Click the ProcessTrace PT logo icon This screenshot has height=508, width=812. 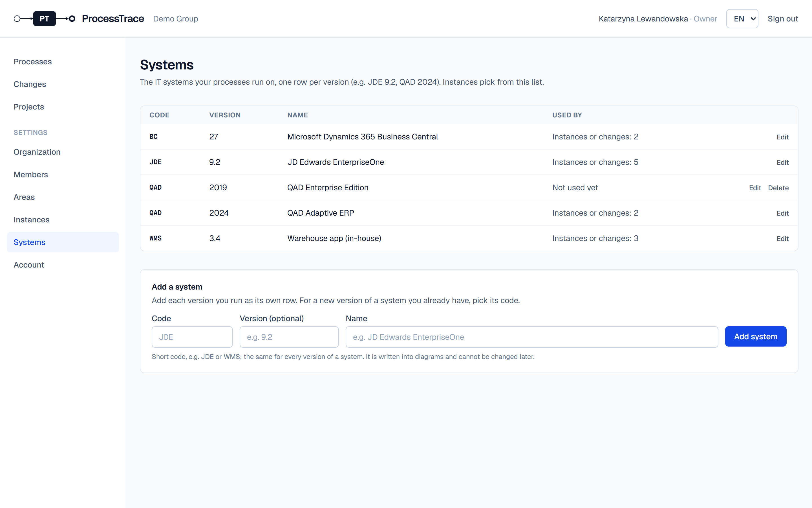point(44,18)
